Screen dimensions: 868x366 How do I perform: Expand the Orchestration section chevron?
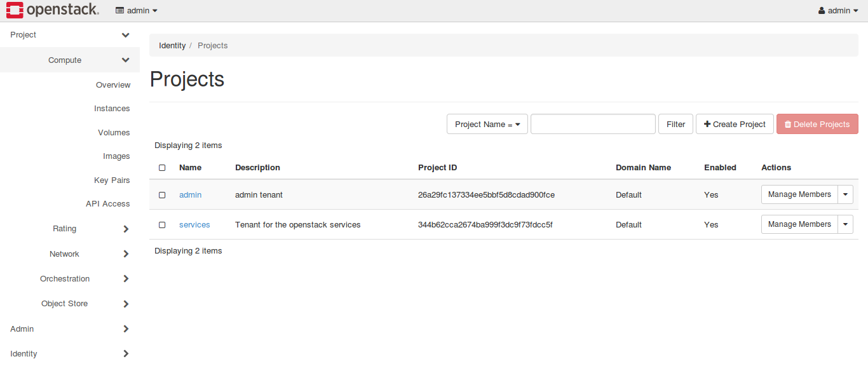[x=126, y=279]
